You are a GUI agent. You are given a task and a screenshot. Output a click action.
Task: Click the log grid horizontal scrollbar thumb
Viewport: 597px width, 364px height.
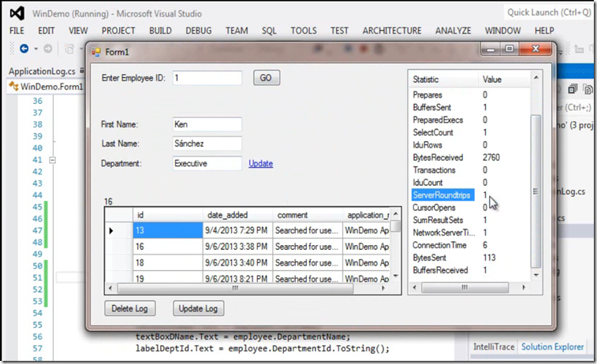[235, 288]
